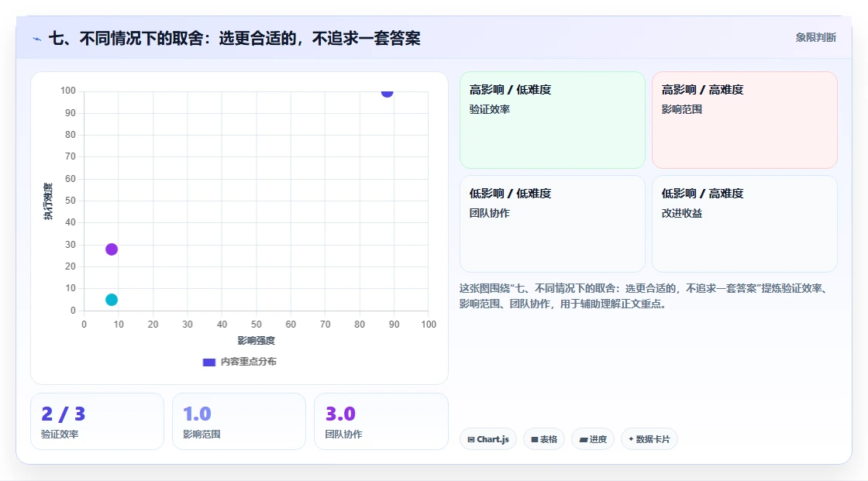Click the 3.0 团队协作 stat card

pyautogui.click(x=381, y=421)
